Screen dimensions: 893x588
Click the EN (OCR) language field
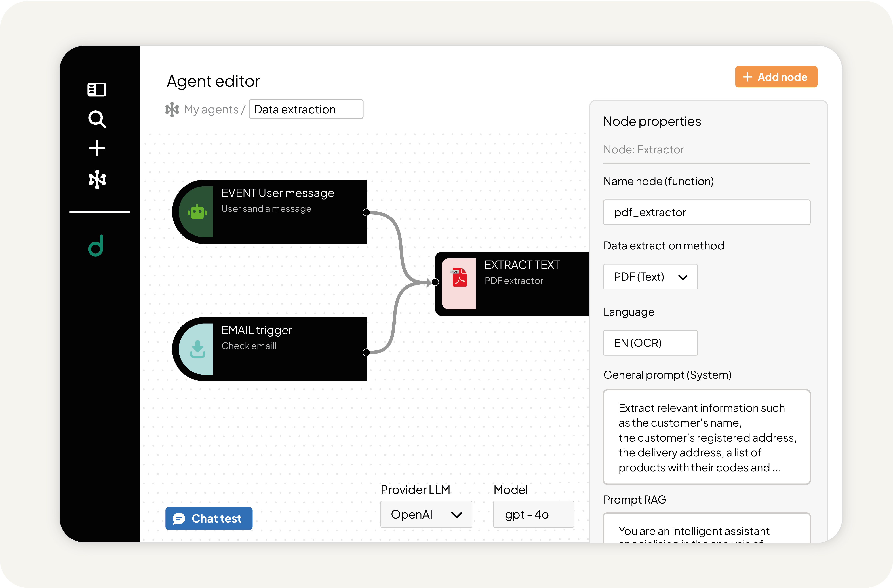coord(650,343)
